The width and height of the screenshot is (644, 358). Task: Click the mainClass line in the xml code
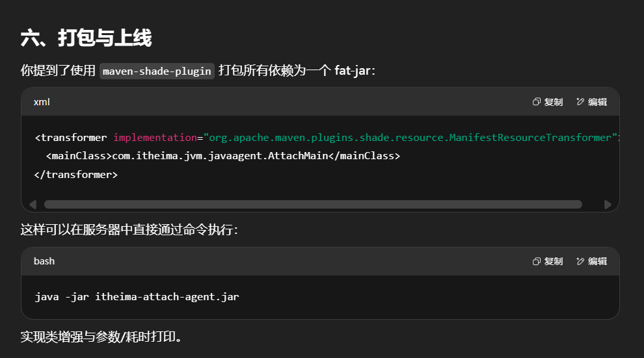(223, 156)
